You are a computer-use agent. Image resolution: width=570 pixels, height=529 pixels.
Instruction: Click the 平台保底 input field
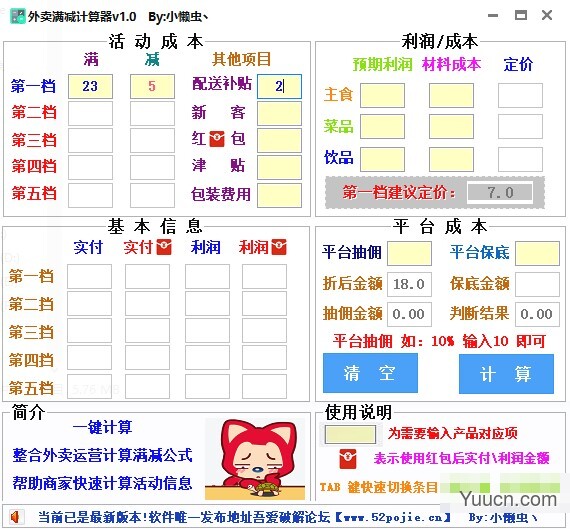pyautogui.click(x=537, y=253)
